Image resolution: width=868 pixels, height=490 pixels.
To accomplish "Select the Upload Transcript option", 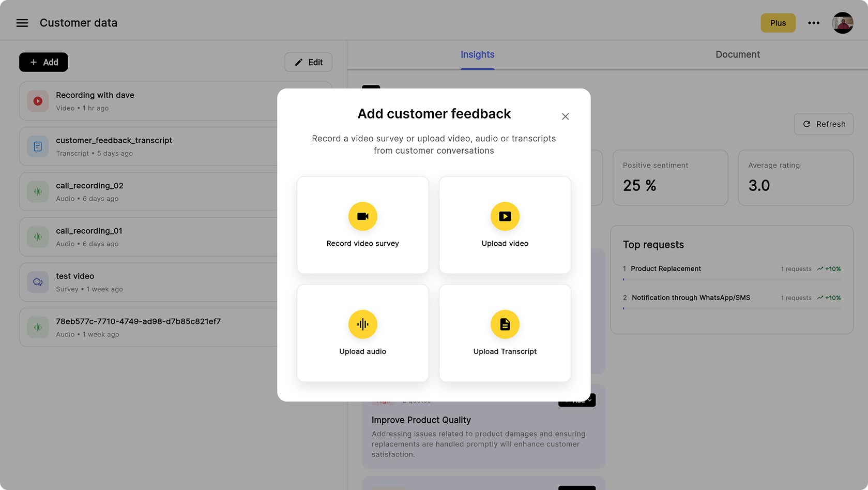I will coord(505,333).
